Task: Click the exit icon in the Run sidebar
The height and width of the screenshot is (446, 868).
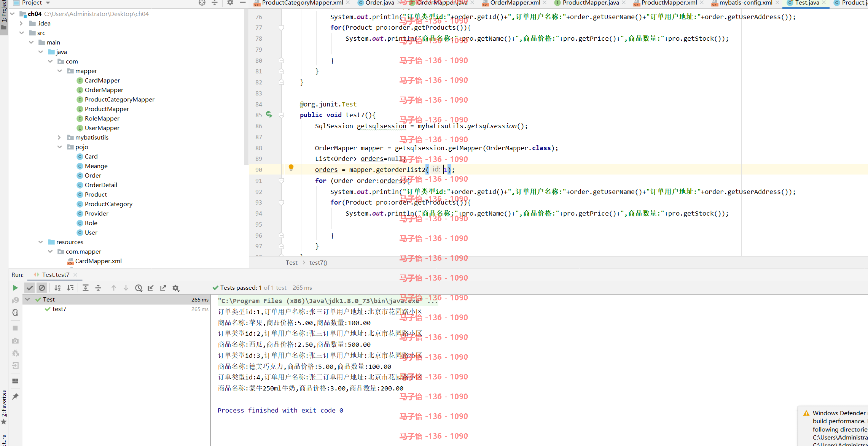Action: pos(15,365)
